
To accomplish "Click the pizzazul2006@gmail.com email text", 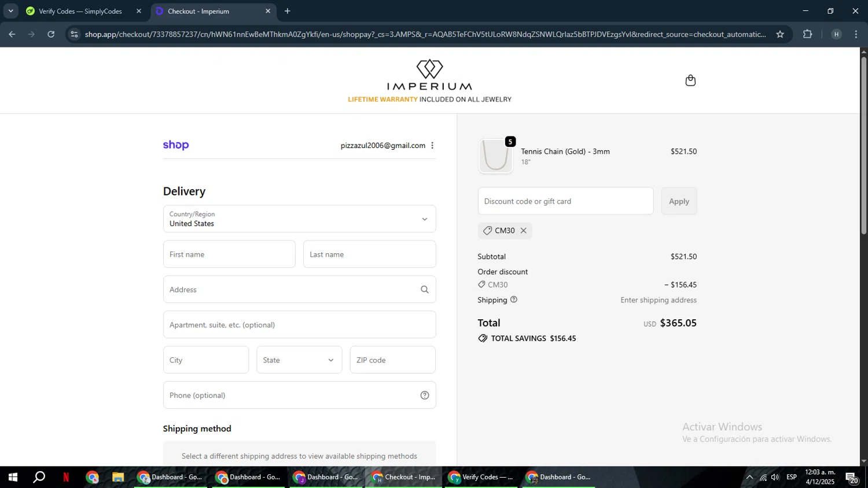I will (383, 146).
